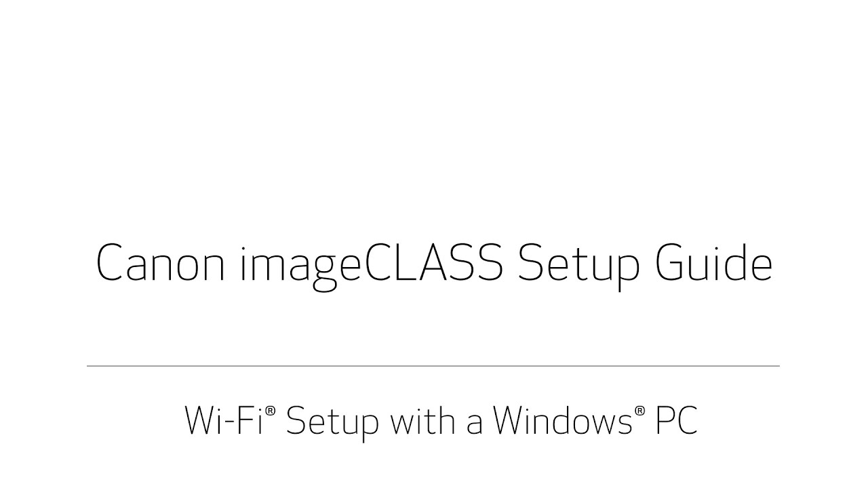Select the word Windows in the subtitle

pos(563,420)
